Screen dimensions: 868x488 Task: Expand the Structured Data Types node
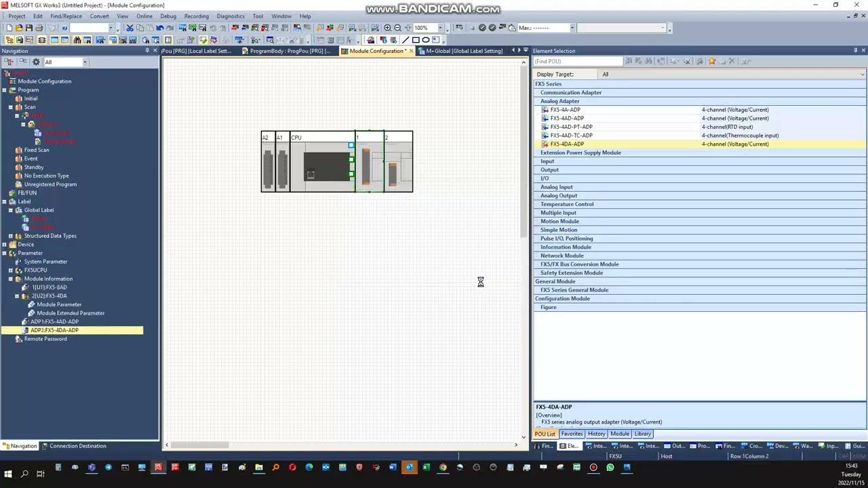tap(10, 236)
